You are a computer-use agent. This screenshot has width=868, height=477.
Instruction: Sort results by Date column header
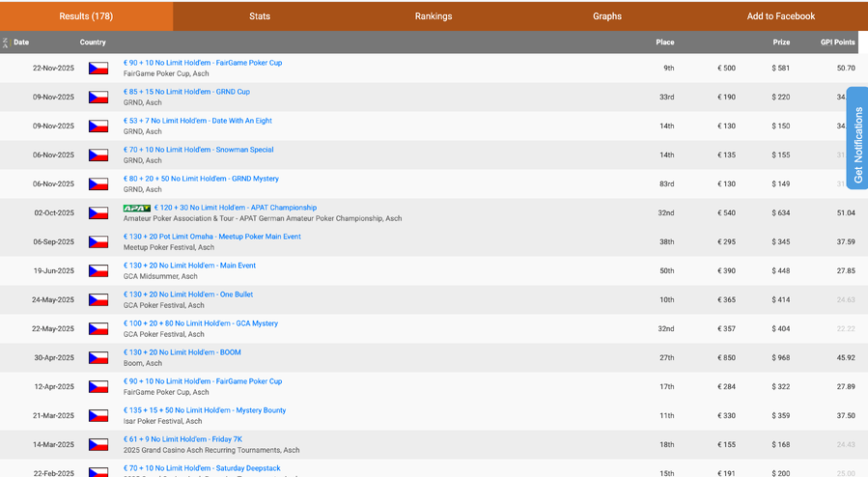(x=21, y=42)
